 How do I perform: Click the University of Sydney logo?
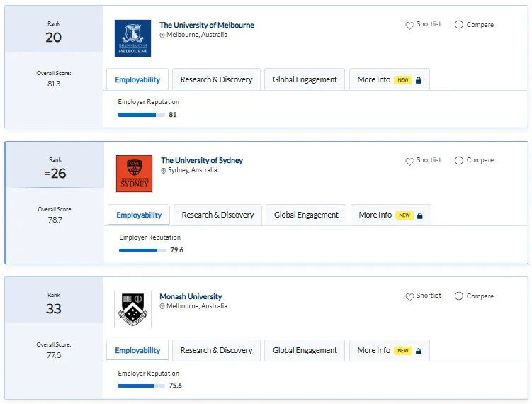(134, 174)
